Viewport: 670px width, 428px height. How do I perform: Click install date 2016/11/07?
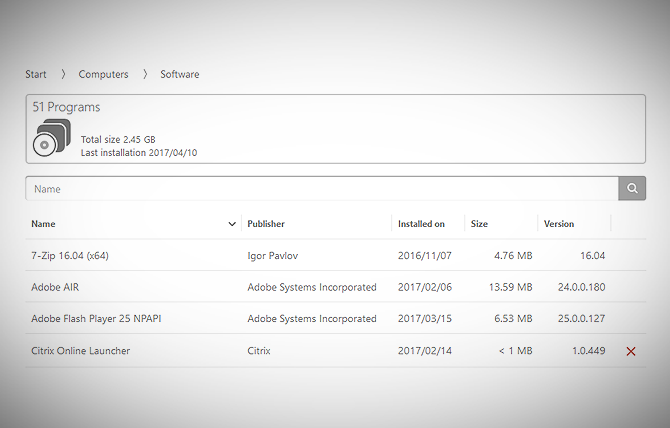pos(425,255)
